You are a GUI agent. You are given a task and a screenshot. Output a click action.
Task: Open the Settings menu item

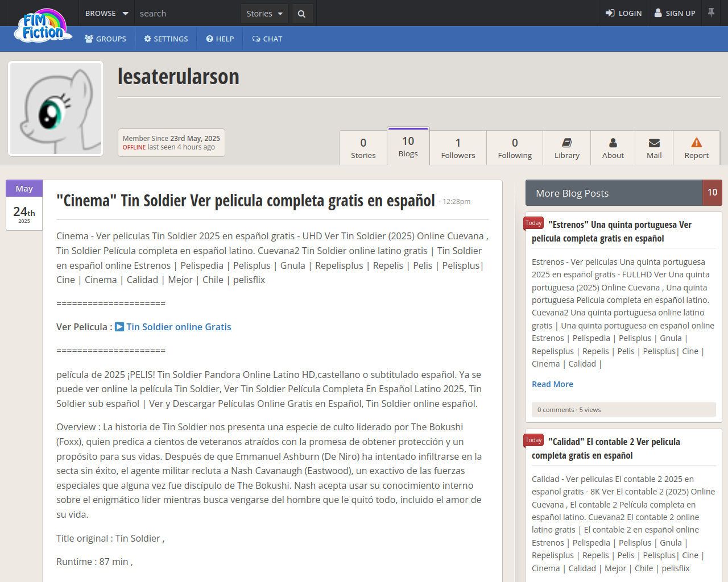tap(166, 39)
